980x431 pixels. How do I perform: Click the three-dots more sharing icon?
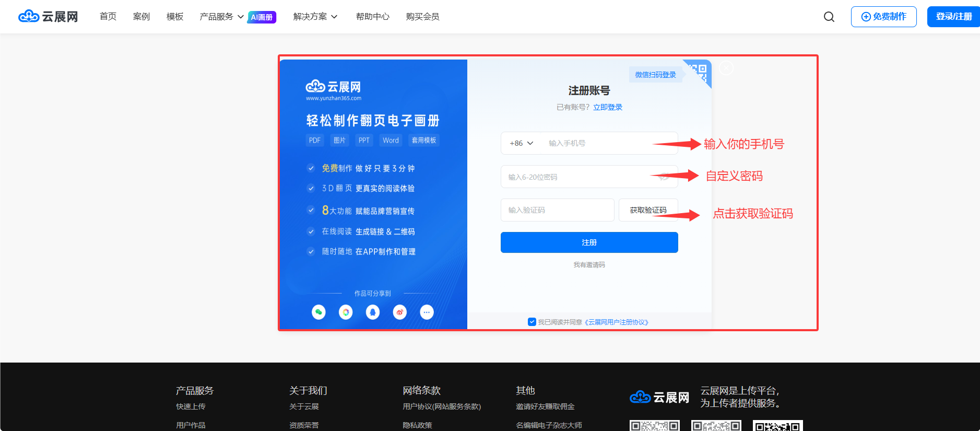pos(427,312)
